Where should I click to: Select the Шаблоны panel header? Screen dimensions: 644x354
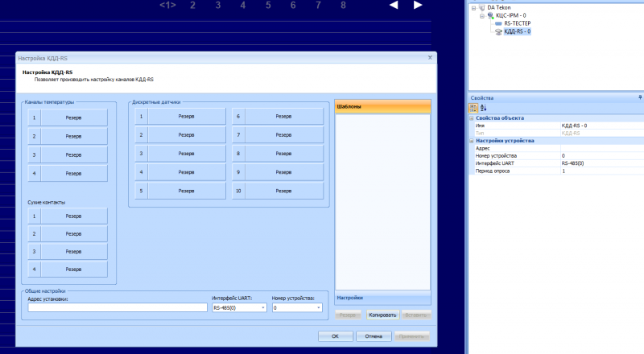tap(383, 106)
